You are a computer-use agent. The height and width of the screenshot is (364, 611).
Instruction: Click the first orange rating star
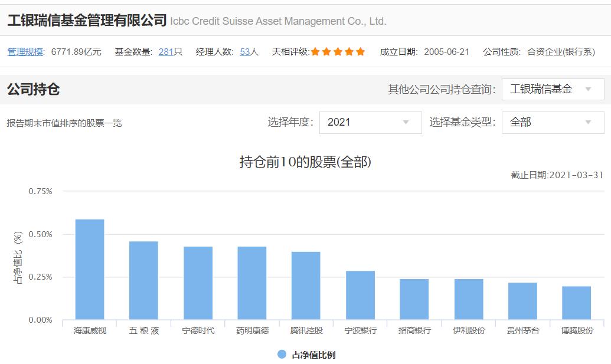click(x=315, y=51)
